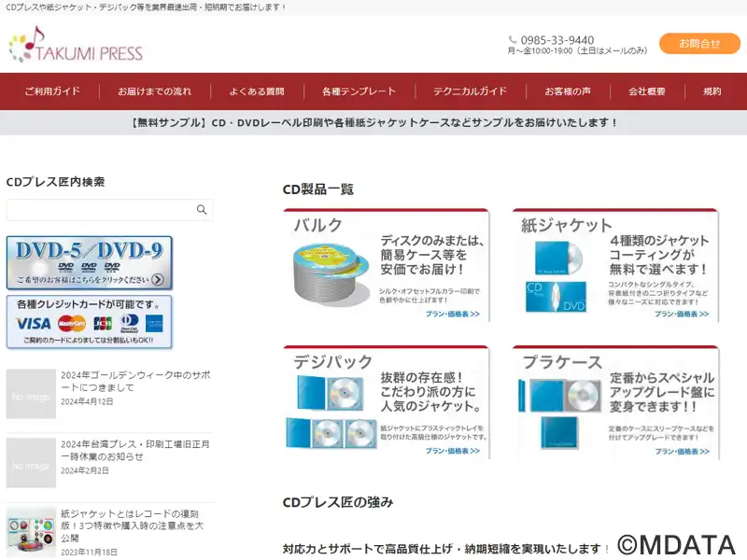The width and height of the screenshot is (747, 560).
Task: Open 2024年ゴールデンウィーク support news article
Action: (x=135, y=382)
